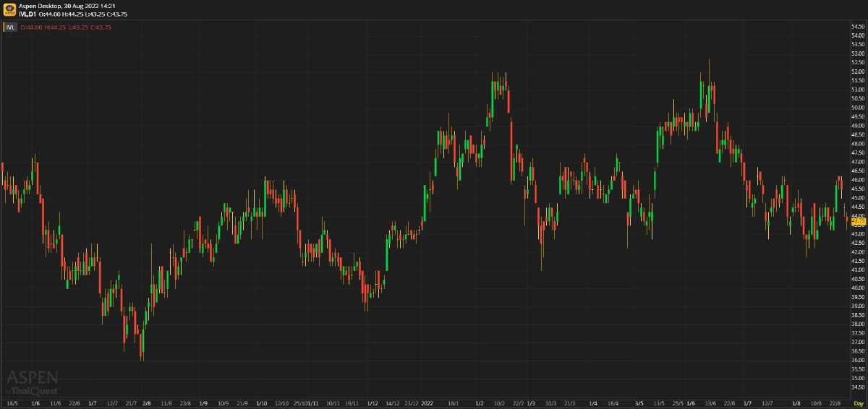Click the IVL,D1 header text

tap(27, 13)
